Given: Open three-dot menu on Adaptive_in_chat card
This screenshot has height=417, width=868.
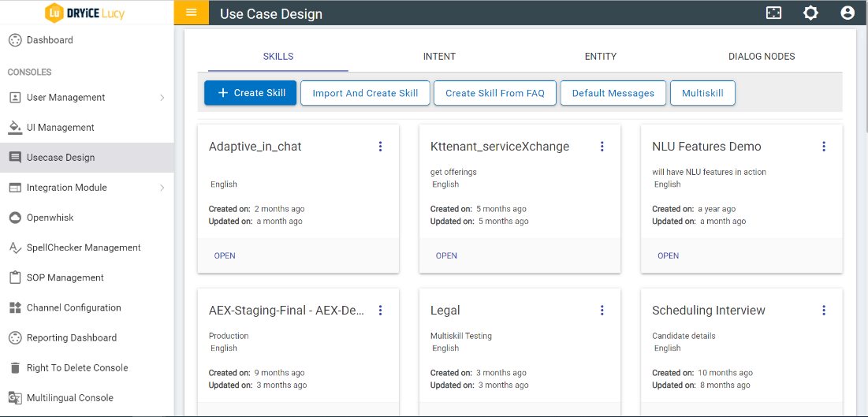Looking at the screenshot, I should point(380,147).
